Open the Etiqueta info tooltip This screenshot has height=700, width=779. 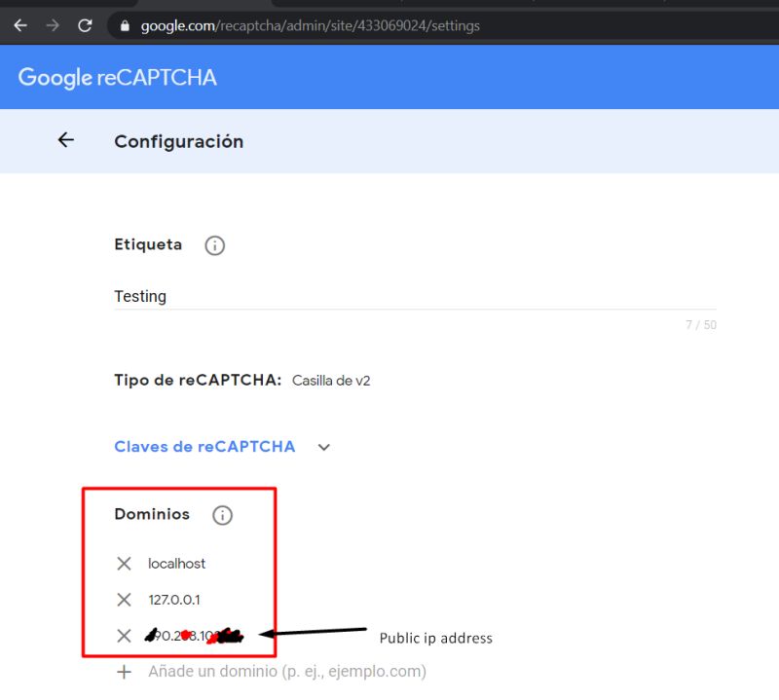click(x=214, y=245)
